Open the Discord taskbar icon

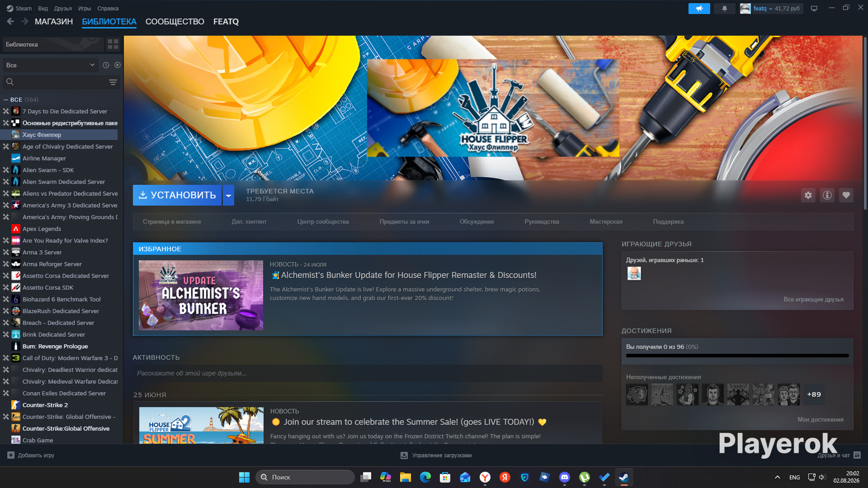[x=564, y=477]
